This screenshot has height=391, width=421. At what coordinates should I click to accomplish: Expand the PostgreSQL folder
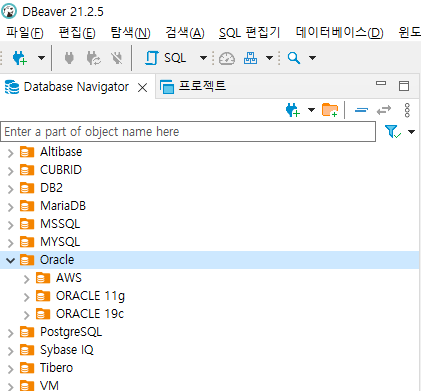(10, 333)
